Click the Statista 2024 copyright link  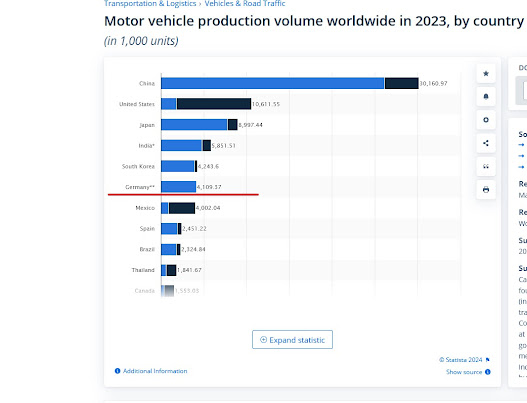point(461,360)
